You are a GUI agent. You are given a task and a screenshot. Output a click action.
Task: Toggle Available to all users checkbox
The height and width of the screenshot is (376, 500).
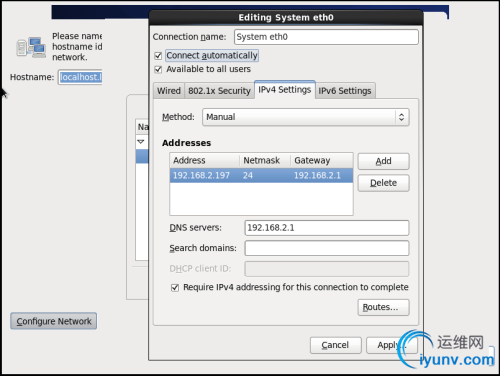(x=158, y=69)
